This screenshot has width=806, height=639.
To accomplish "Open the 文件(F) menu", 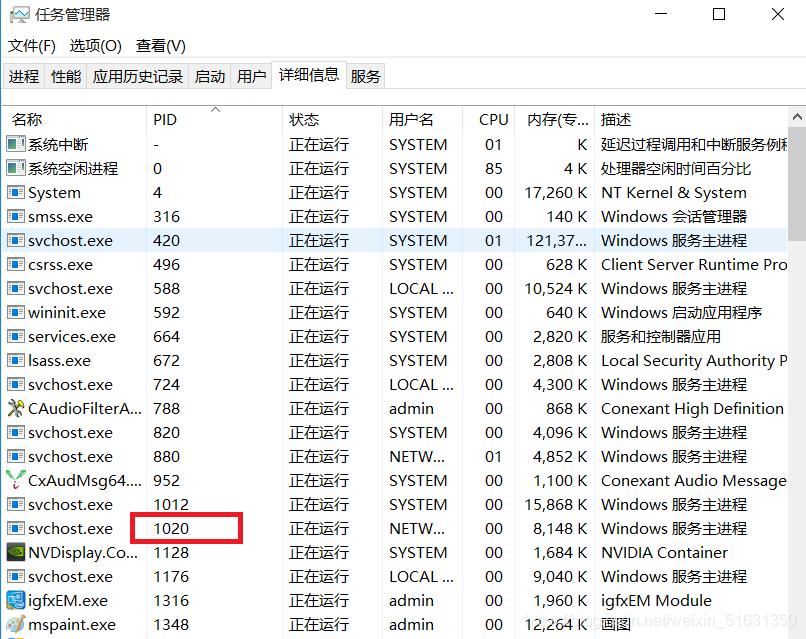I will pyautogui.click(x=32, y=46).
